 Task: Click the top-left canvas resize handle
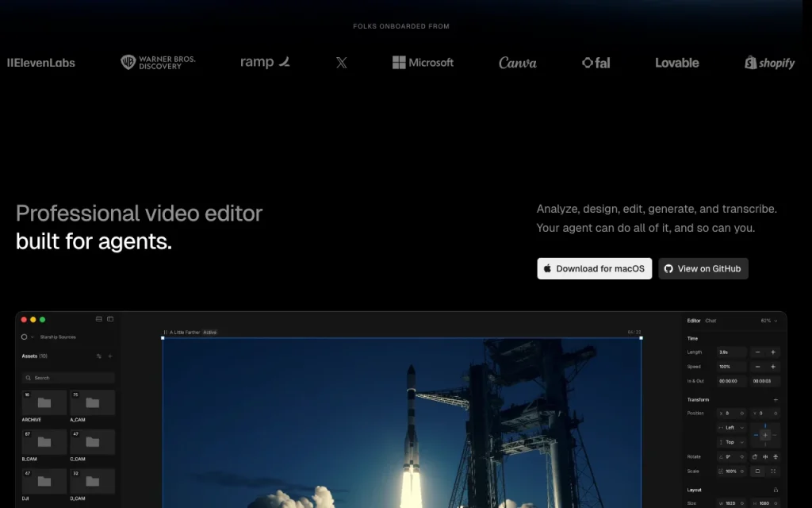pos(163,338)
